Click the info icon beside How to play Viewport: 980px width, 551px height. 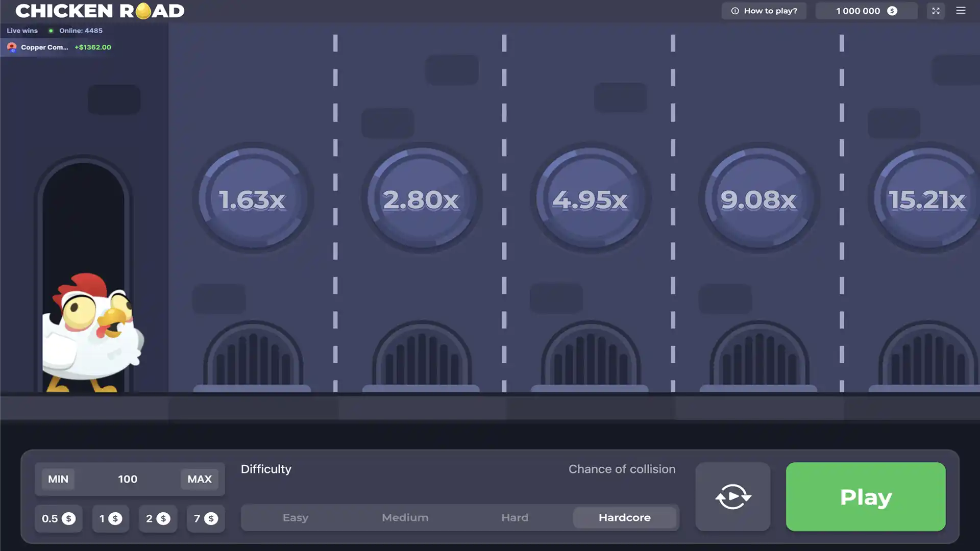tap(735, 11)
